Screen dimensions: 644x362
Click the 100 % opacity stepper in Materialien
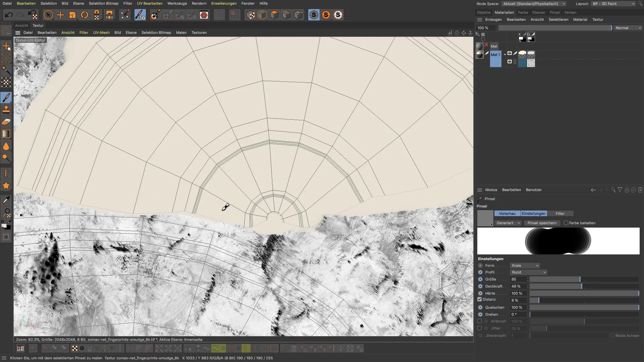pyautogui.click(x=497, y=28)
